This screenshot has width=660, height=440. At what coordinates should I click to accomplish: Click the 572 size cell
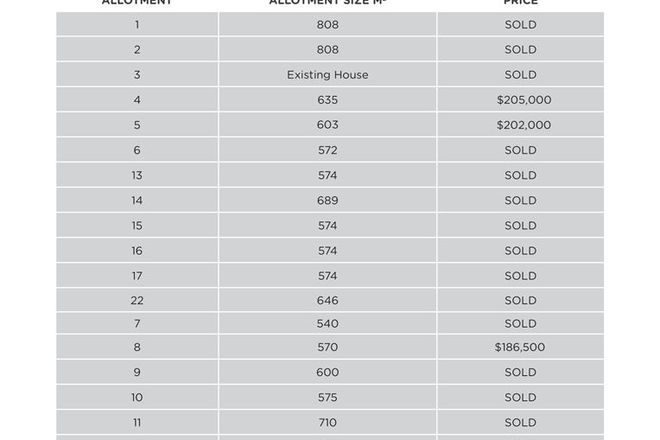click(327, 150)
